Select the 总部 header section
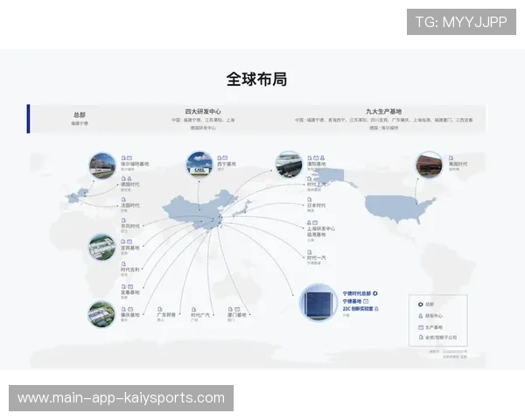 [x=80, y=119]
